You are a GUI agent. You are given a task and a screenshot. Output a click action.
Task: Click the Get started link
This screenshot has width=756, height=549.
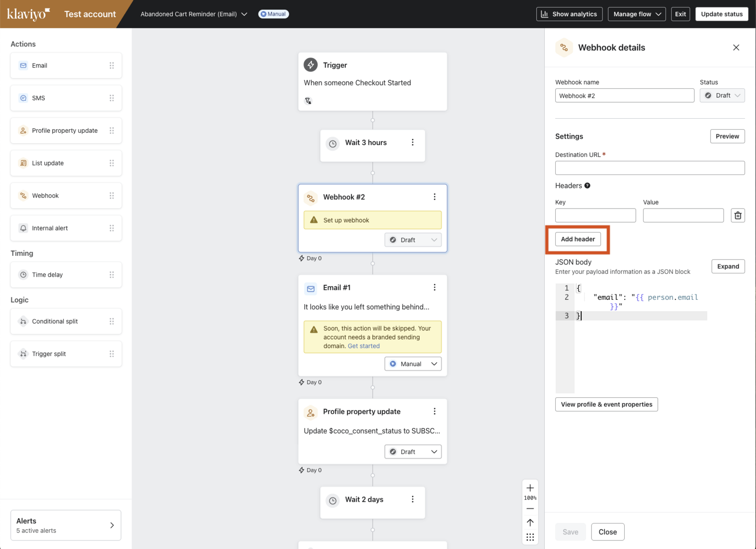(363, 346)
